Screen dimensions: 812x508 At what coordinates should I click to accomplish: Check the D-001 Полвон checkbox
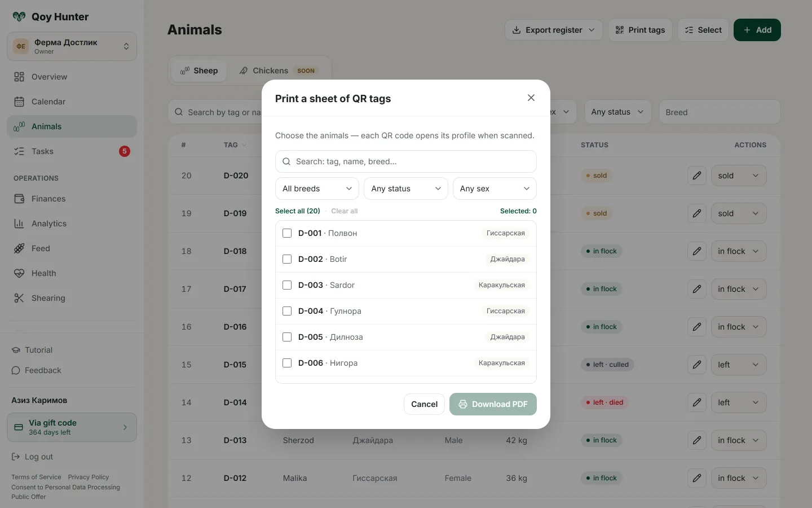(287, 233)
